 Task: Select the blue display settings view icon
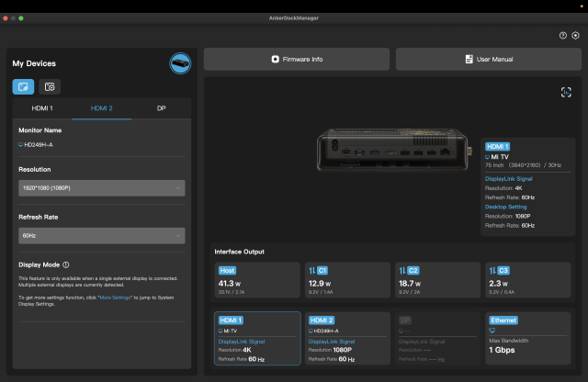tap(23, 86)
